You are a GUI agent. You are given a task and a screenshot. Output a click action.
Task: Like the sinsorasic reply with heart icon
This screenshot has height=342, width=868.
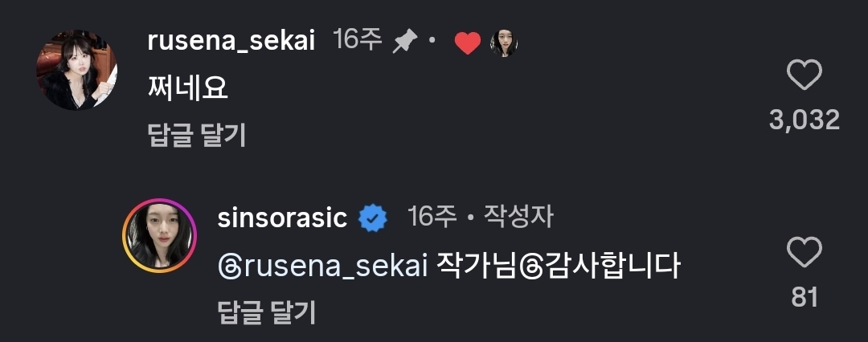click(804, 253)
